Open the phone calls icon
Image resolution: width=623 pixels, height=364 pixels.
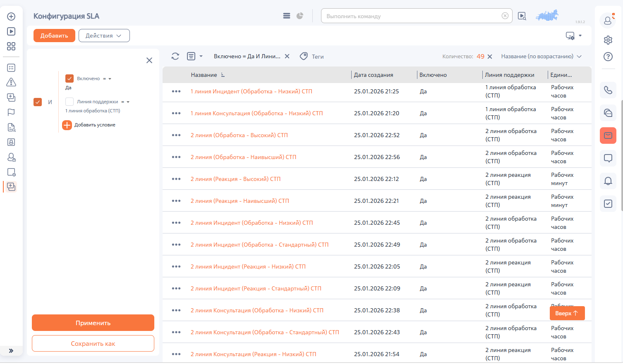[608, 90]
